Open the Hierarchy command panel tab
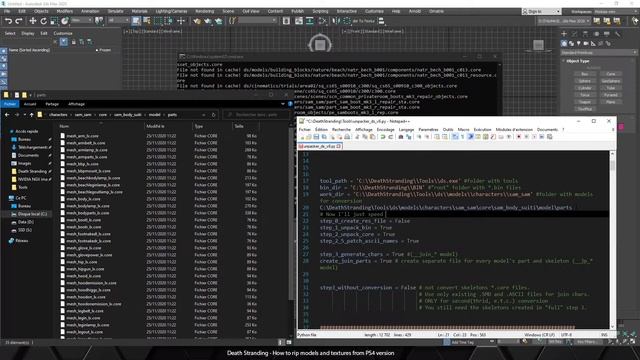 coord(585,33)
